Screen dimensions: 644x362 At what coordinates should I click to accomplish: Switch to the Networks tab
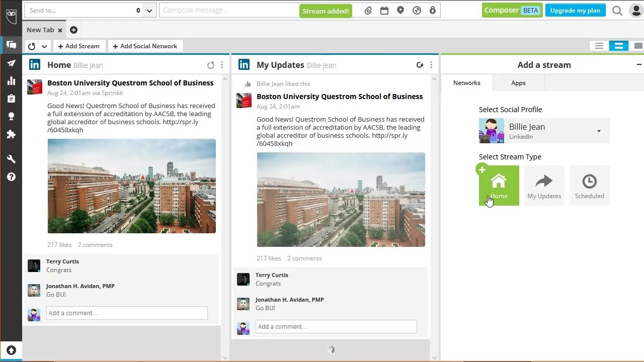(x=467, y=83)
